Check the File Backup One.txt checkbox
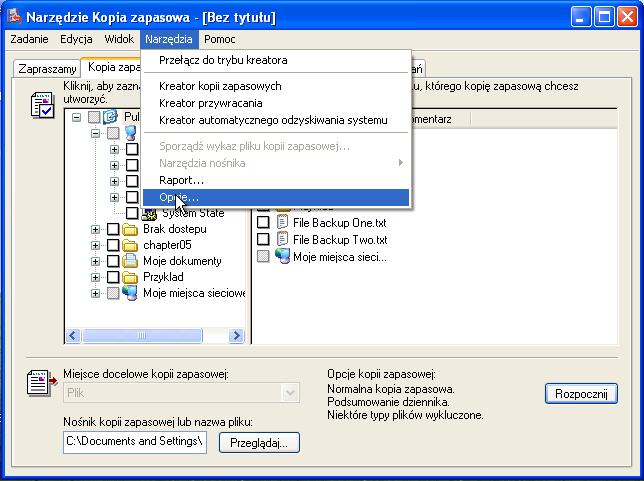 [263, 223]
